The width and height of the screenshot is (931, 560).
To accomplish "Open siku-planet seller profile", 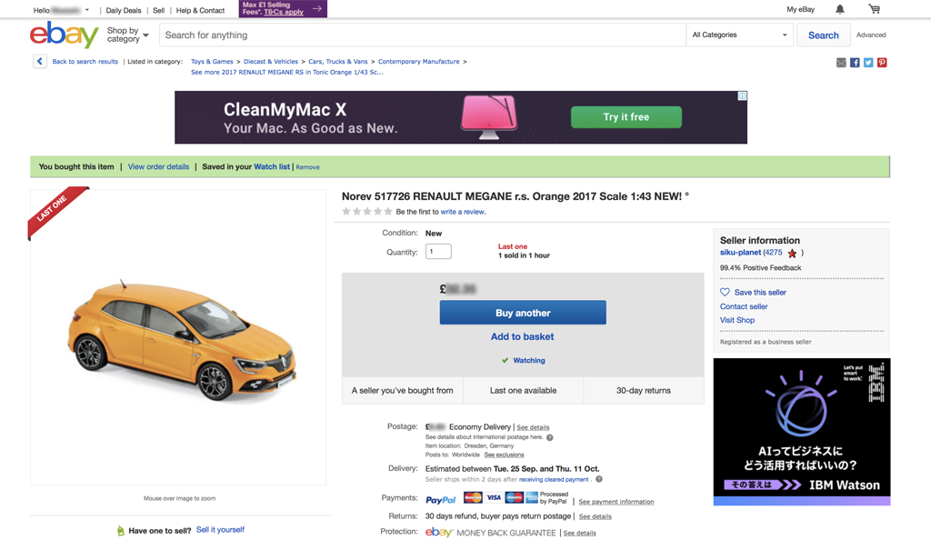I will click(740, 253).
